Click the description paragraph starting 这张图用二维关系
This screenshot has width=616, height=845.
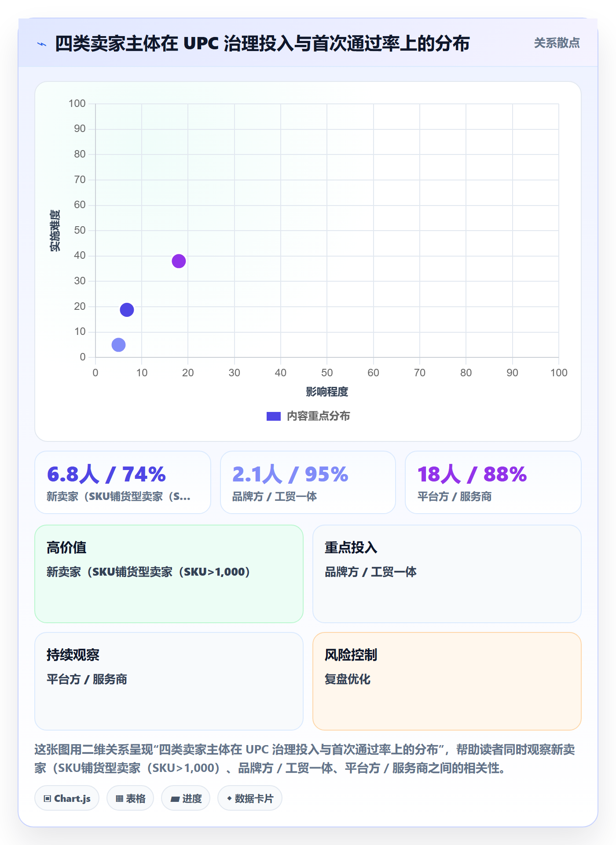305,759
